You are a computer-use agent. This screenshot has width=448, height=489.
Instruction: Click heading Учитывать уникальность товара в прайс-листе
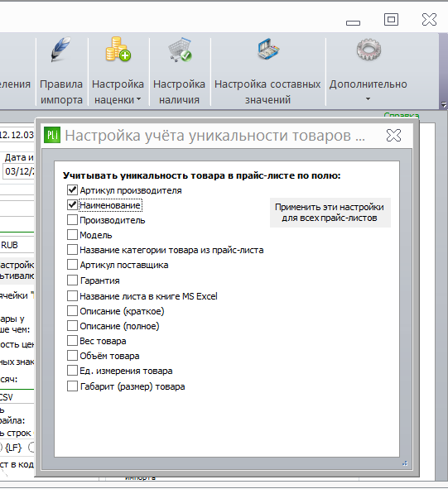point(201,175)
